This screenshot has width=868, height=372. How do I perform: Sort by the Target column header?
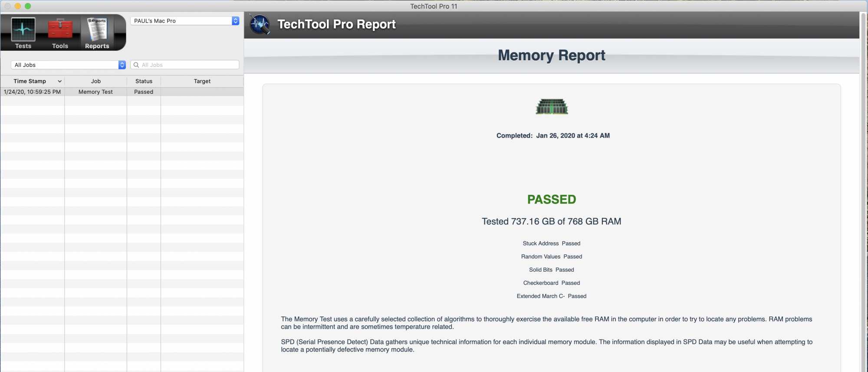coord(202,81)
